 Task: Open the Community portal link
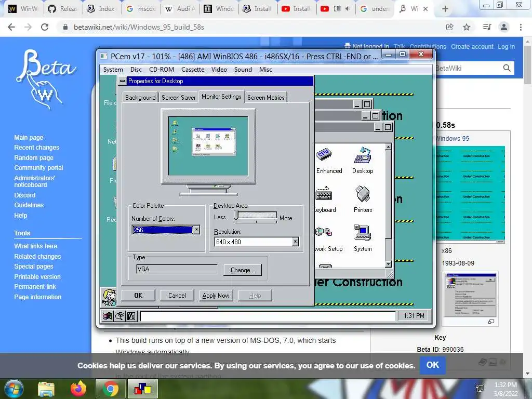point(38,168)
